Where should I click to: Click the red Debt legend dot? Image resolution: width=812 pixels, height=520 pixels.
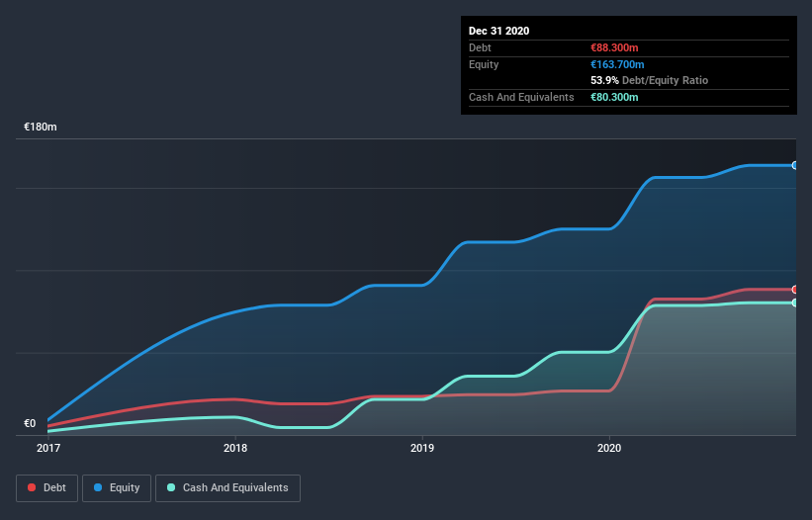coord(32,487)
